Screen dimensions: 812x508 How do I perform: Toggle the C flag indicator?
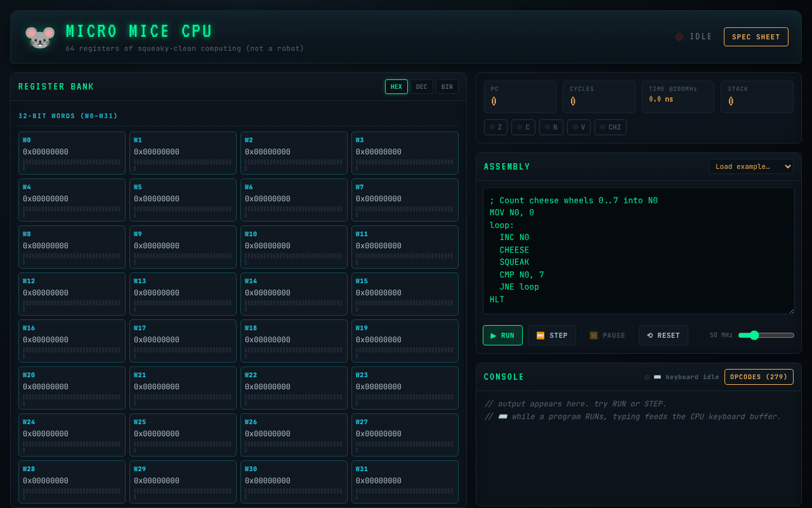coord(523,127)
